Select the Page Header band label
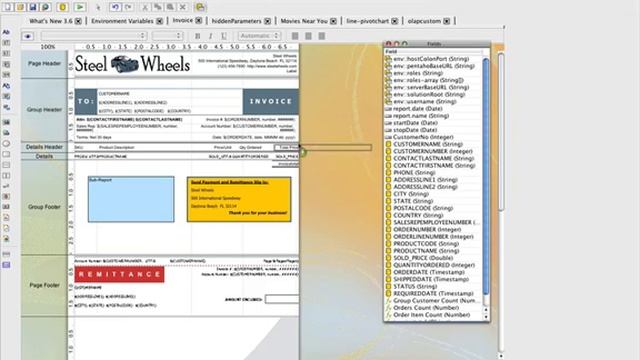 coord(44,64)
